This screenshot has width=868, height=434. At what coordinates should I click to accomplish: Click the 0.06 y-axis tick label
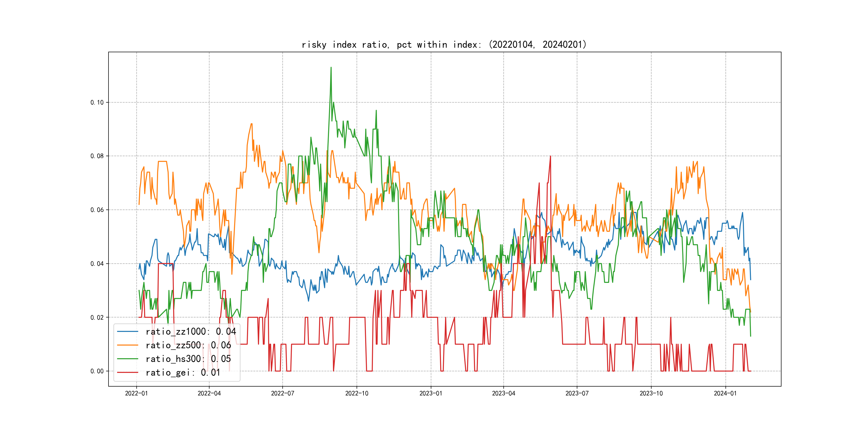pos(97,210)
